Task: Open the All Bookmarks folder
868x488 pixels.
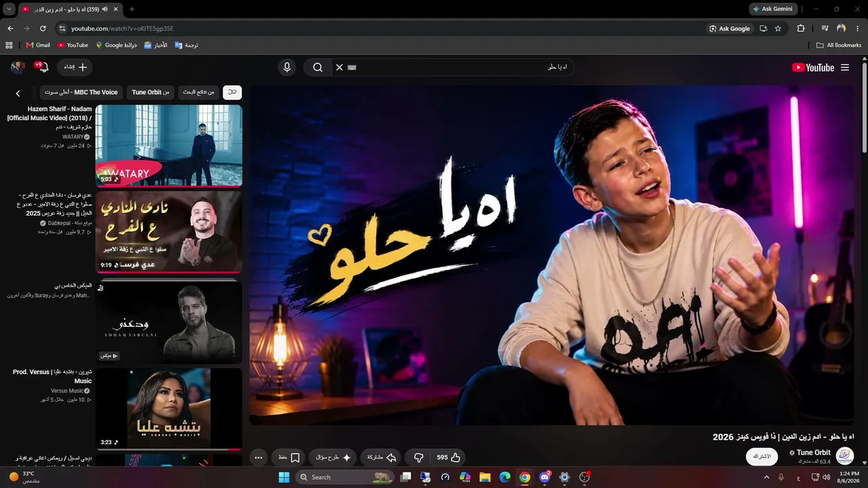Action: [x=839, y=45]
